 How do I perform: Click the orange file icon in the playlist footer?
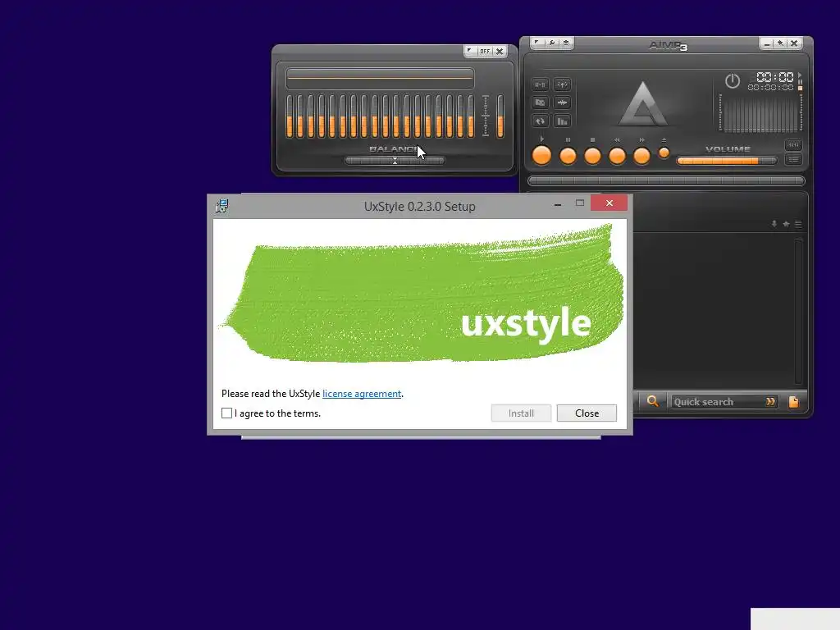click(793, 402)
